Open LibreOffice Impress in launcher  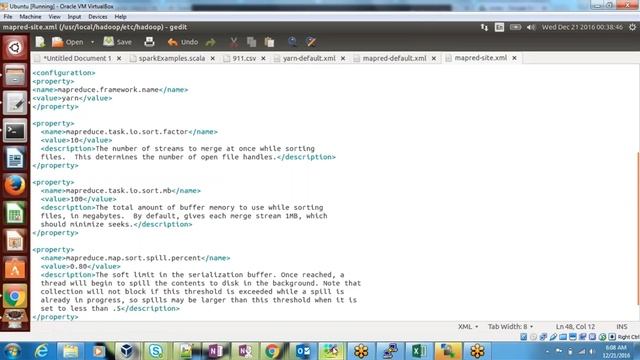[x=15, y=241]
